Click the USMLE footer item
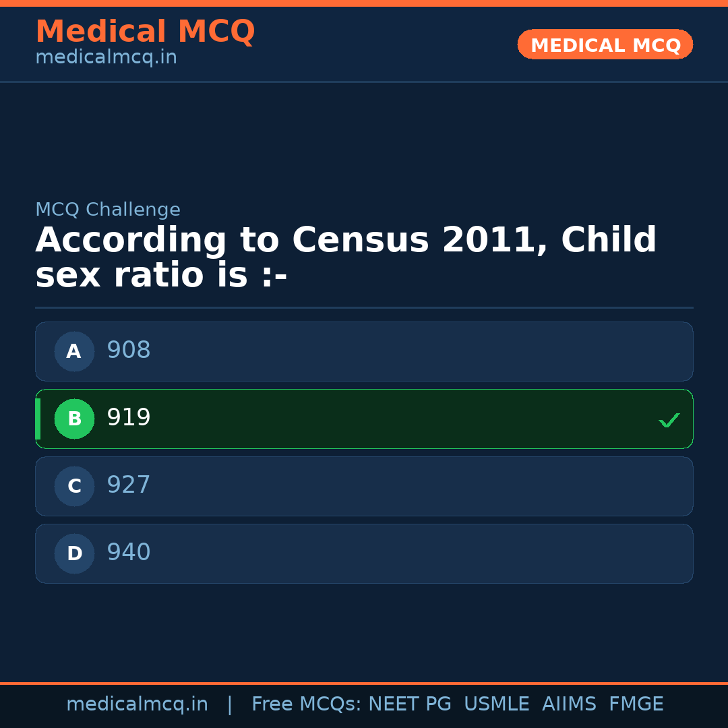The width and height of the screenshot is (728, 728). (x=497, y=704)
